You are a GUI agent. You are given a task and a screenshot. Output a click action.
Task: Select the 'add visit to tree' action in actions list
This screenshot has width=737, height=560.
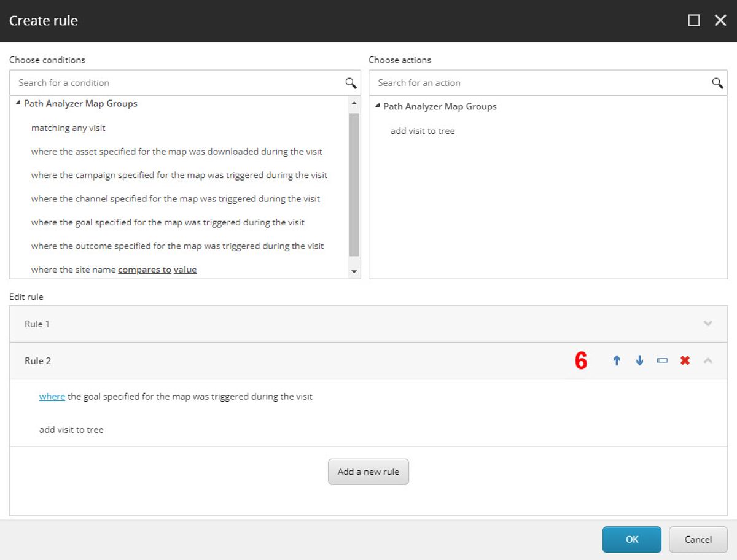pos(423,131)
